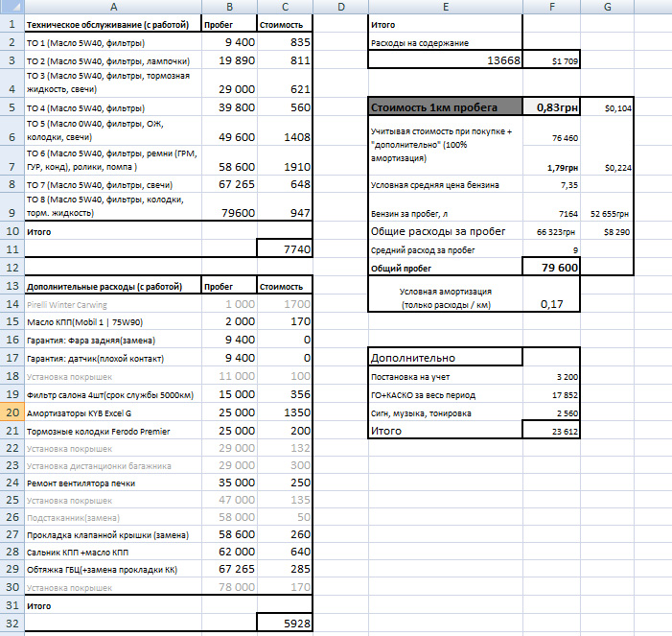Click the greyed 'Pirelli Winter Carwing' cell
This screenshot has width=672, height=636.
[x=111, y=304]
